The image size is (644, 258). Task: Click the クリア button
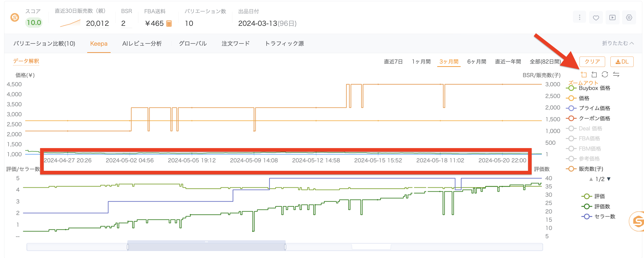tap(592, 62)
